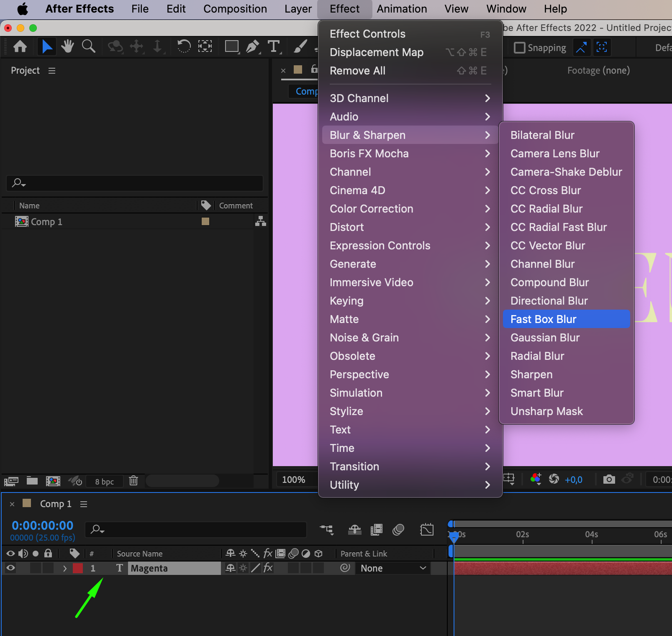Screen dimensions: 672x636
Task: Click the current timecode 0:00:00:00
Action: pyautogui.click(x=42, y=526)
